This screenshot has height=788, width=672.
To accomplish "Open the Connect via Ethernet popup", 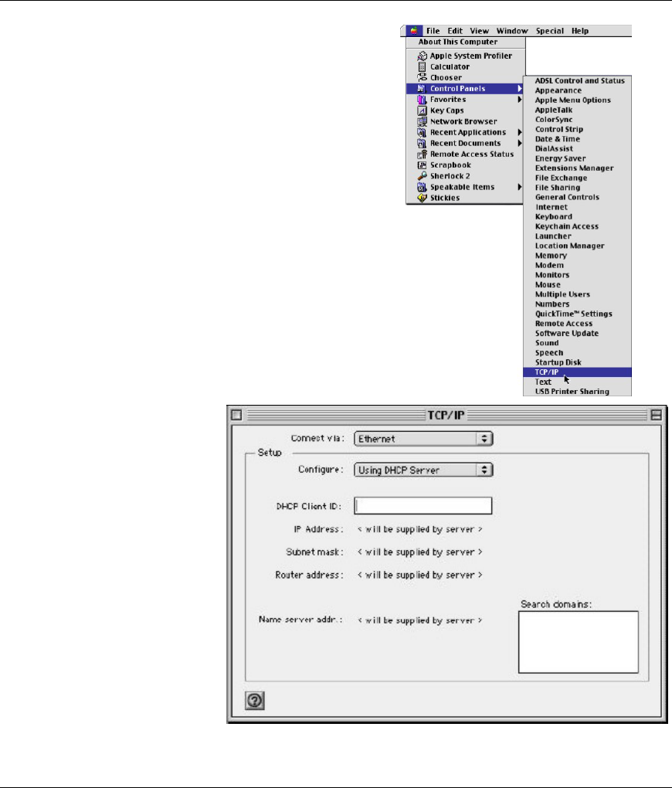I will tap(423, 439).
